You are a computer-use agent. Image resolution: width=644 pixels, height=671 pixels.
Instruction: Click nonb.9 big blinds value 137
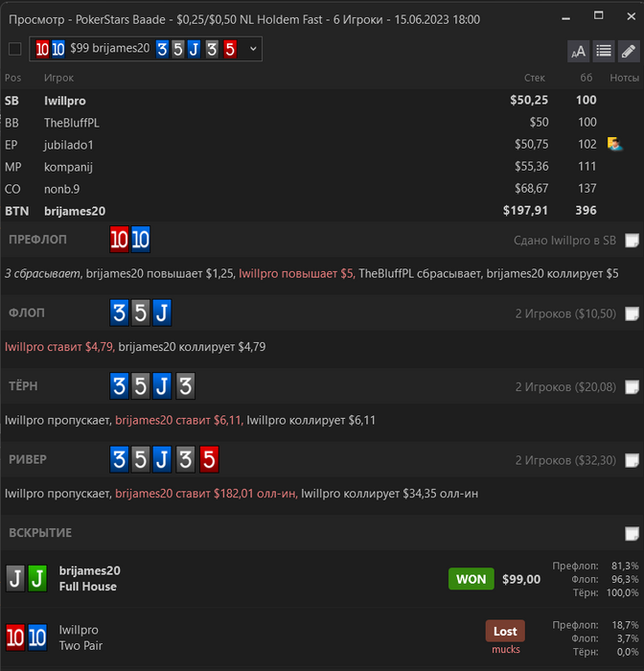click(x=587, y=188)
